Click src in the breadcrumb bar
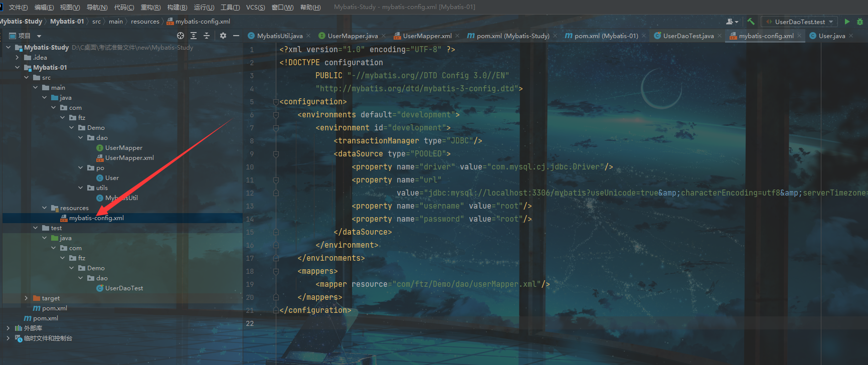This screenshot has width=868, height=365. click(x=96, y=22)
